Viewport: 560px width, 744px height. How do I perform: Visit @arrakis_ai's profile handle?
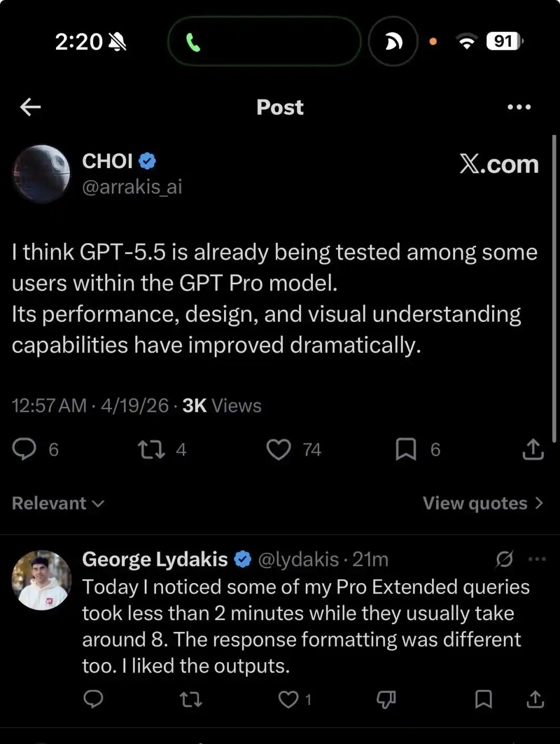click(133, 186)
